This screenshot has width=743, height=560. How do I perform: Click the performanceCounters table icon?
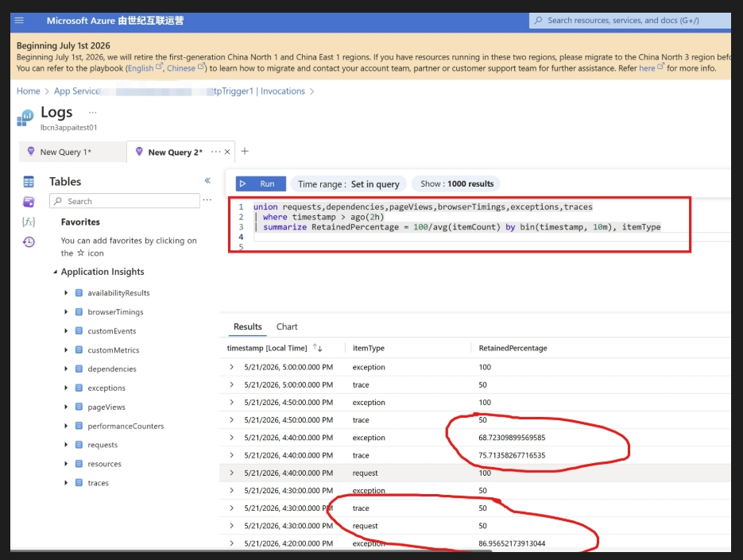pos(79,426)
